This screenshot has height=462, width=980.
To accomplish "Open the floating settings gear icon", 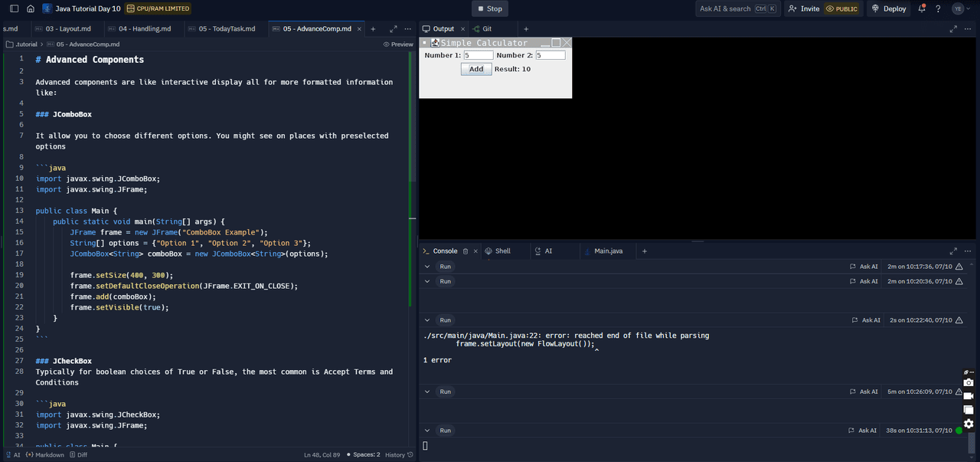I will coord(969,424).
